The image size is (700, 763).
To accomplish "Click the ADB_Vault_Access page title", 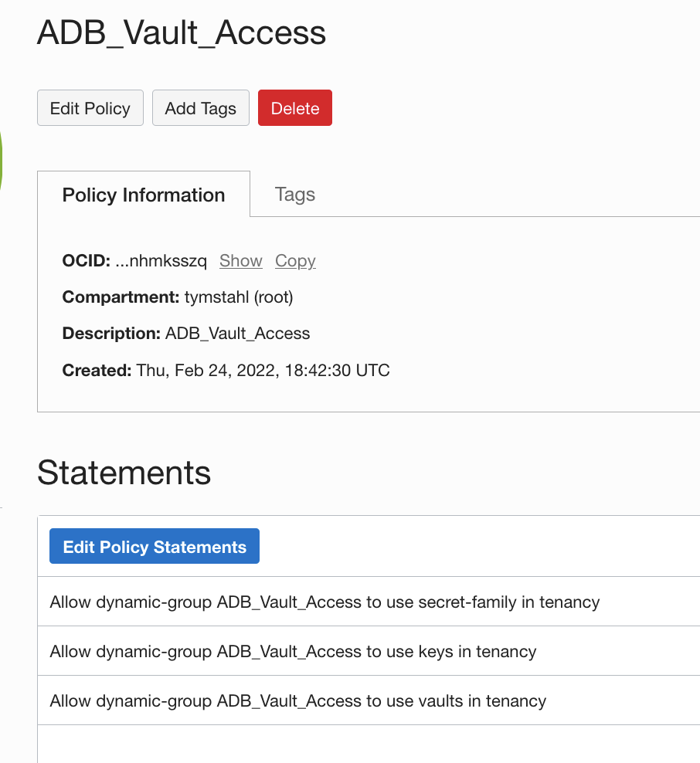I will (182, 33).
